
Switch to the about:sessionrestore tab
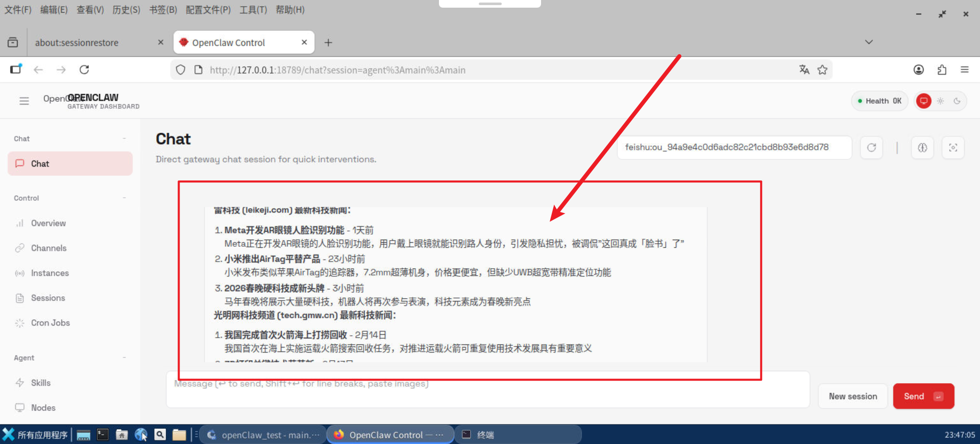[98, 42]
